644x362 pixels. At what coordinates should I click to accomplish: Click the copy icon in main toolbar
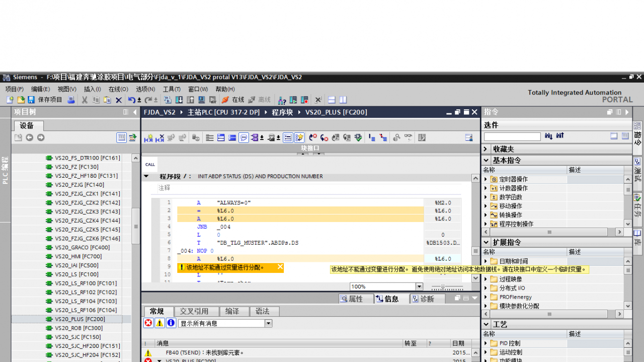(x=96, y=100)
